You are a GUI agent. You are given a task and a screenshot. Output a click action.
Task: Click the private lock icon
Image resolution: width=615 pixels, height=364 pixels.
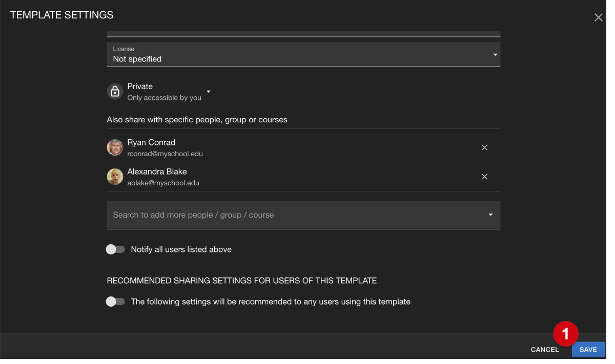(x=115, y=92)
